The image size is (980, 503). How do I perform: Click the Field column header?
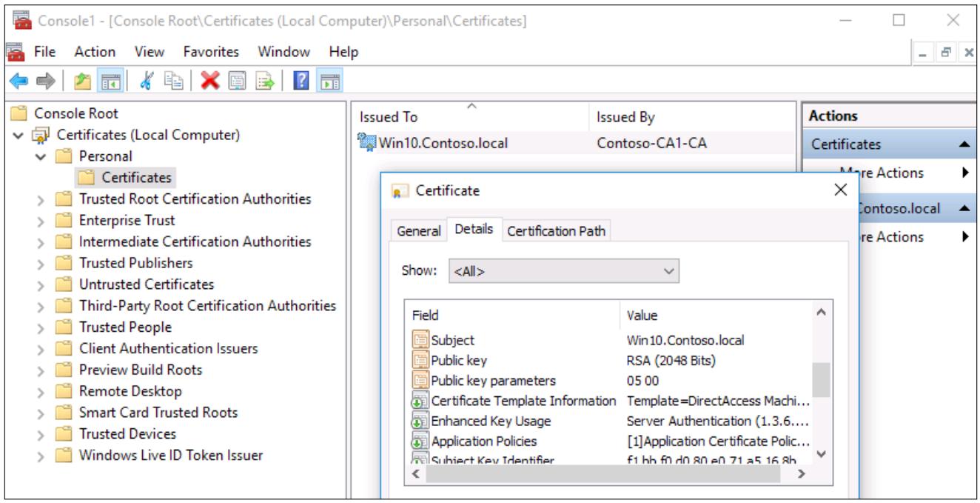coord(513,315)
